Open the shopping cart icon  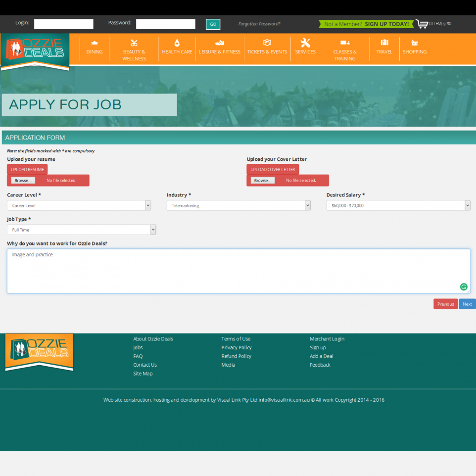(x=422, y=24)
